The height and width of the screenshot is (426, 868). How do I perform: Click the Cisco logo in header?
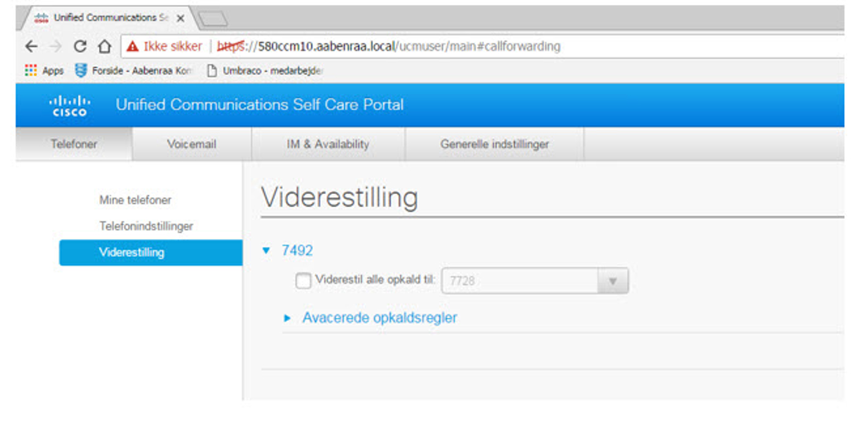tap(70, 105)
